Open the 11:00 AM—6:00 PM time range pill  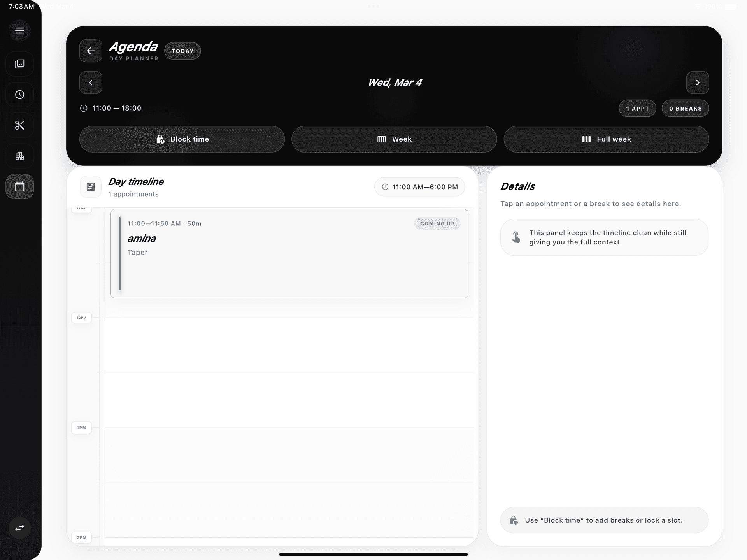click(x=419, y=187)
